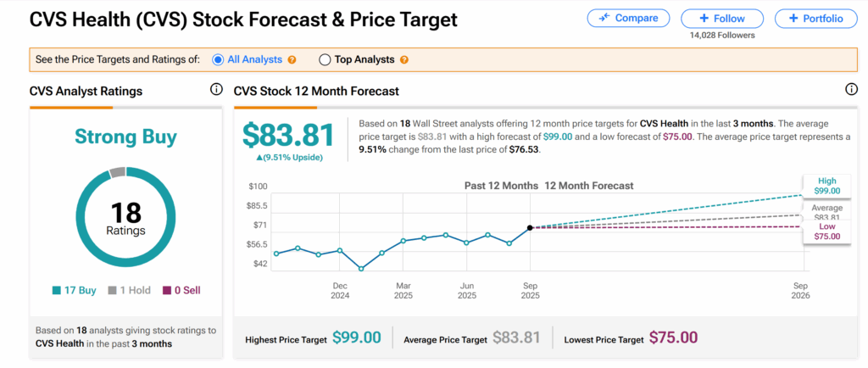Click 12 Month Forecast chart label
This screenshot has width=868, height=368.
coord(589,186)
